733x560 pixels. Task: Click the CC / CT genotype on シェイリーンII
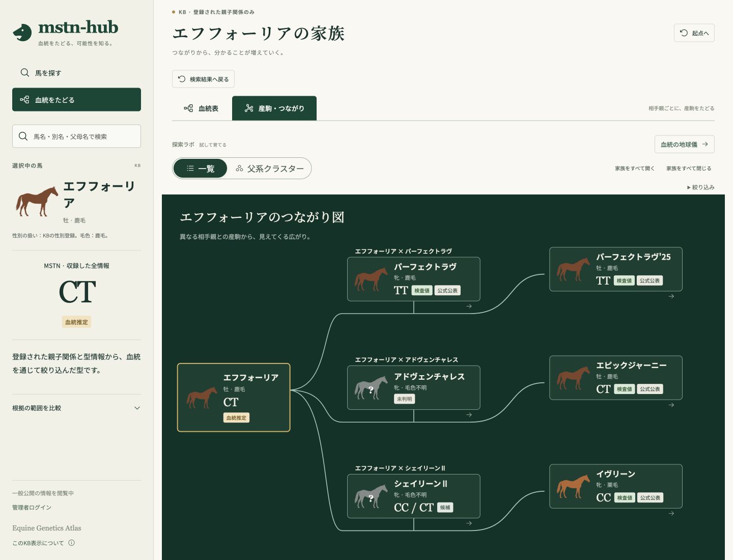click(414, 508)
